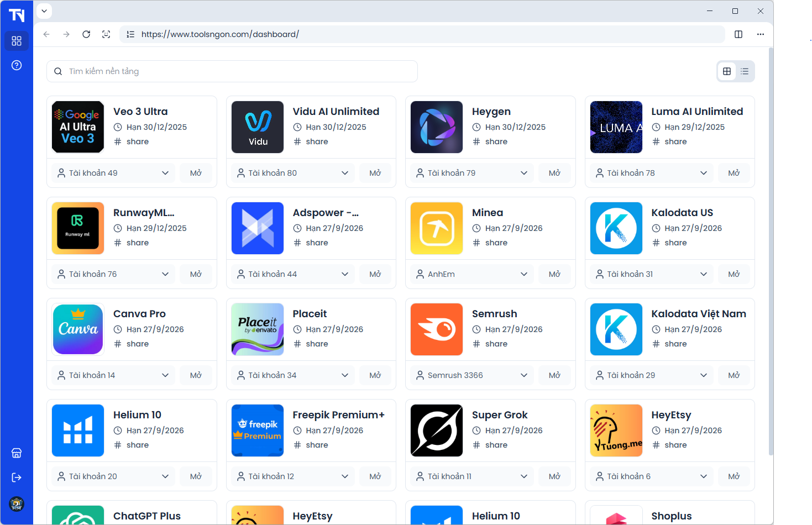Open the tab list chevron at top

click(x=44, y=11)
